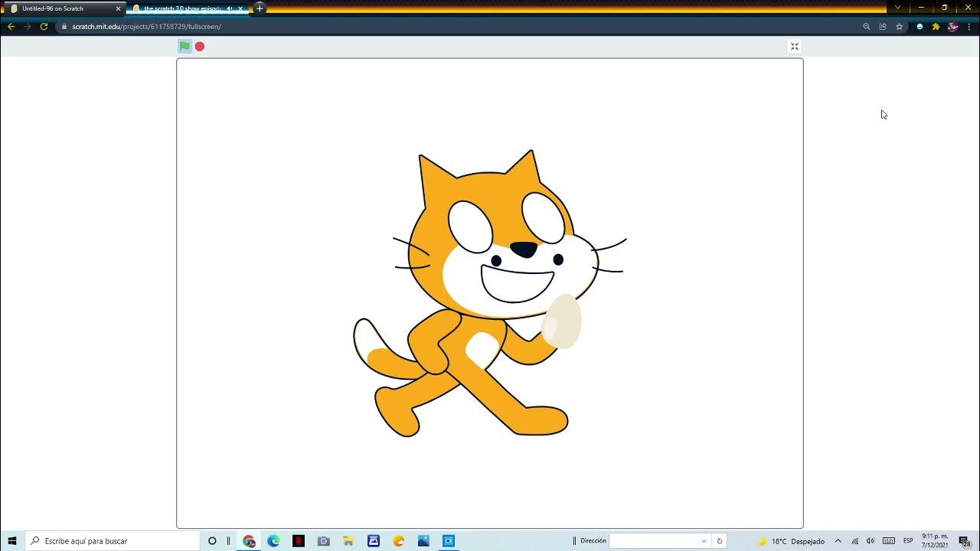
Task: Open Netflix from the taskbar
Action: tap(299, 541)
